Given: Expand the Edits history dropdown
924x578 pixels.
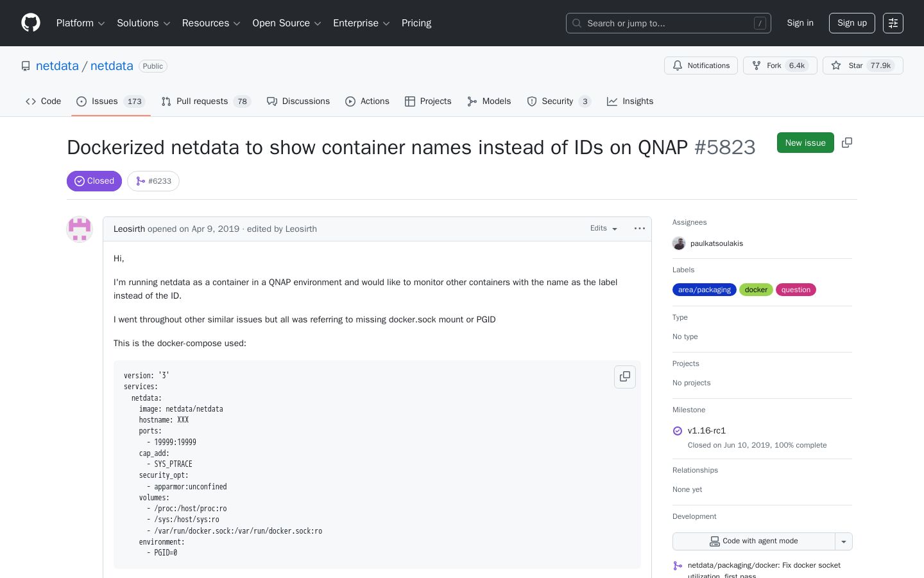Looking at the screenshot, I should pyautogui.click(x=604, y=229).
